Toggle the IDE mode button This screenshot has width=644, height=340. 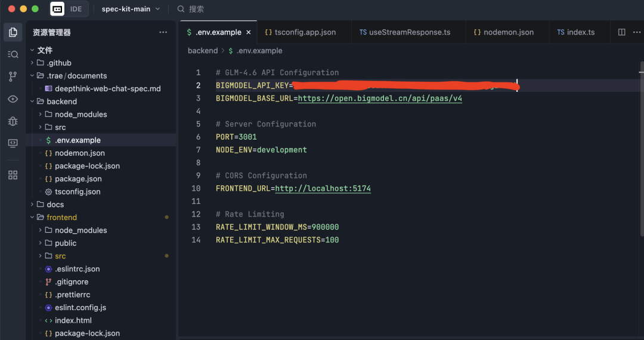76,9
